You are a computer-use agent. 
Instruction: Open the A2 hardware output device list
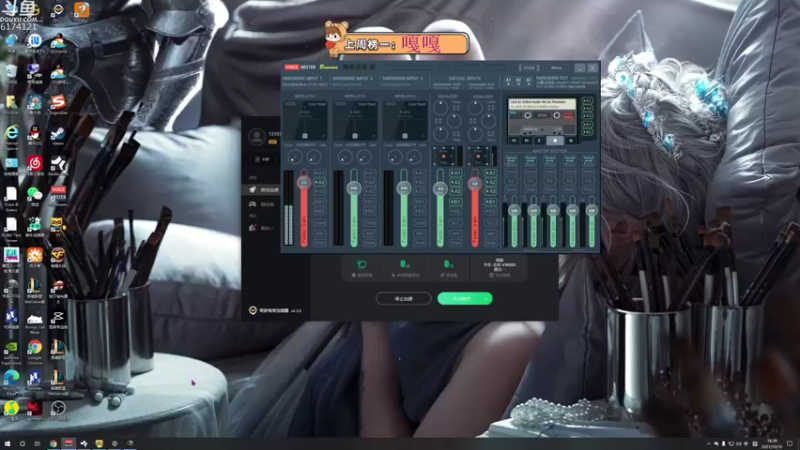(518, 81)
